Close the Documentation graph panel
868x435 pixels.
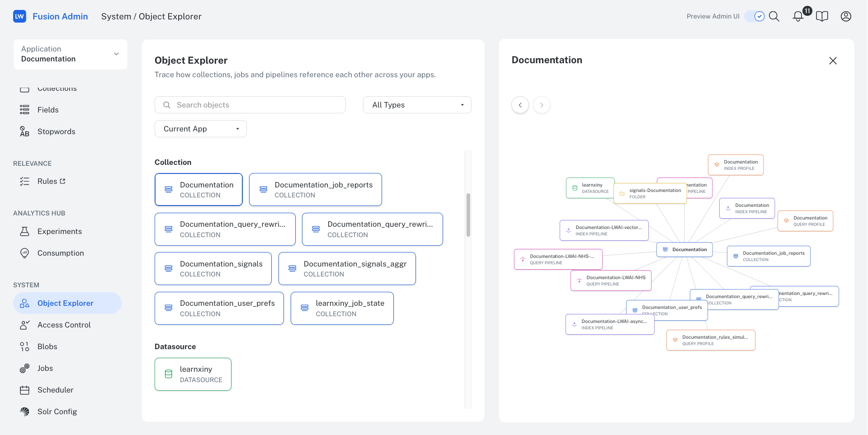click(833, 61)
